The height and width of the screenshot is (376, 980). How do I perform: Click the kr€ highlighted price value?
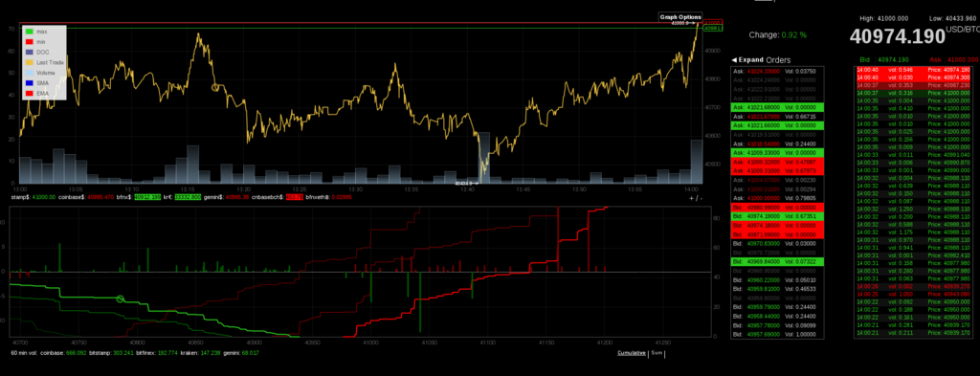pyautogui.click(x=187, y=197)
